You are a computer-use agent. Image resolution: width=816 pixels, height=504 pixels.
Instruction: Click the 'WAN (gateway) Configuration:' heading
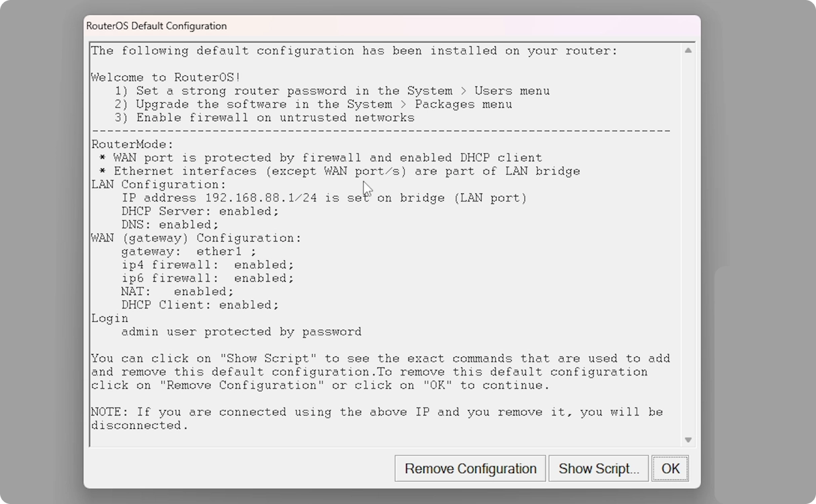[x=196, y=238]
